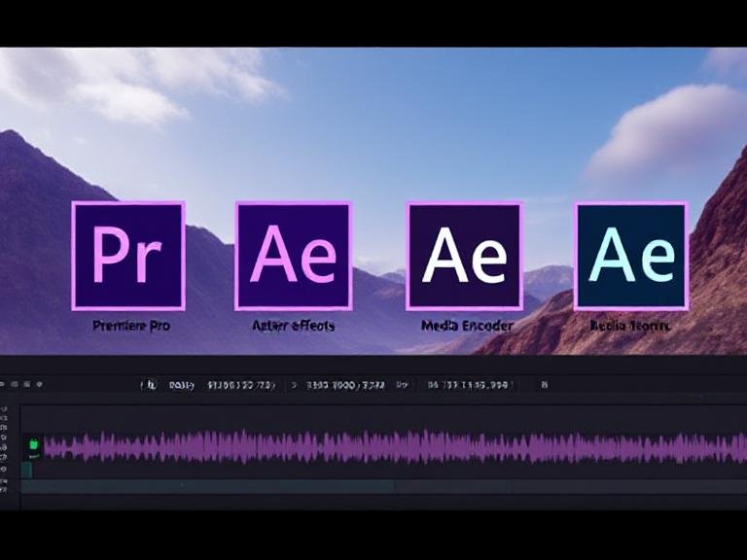Click the last timecode field

[469, 385]
